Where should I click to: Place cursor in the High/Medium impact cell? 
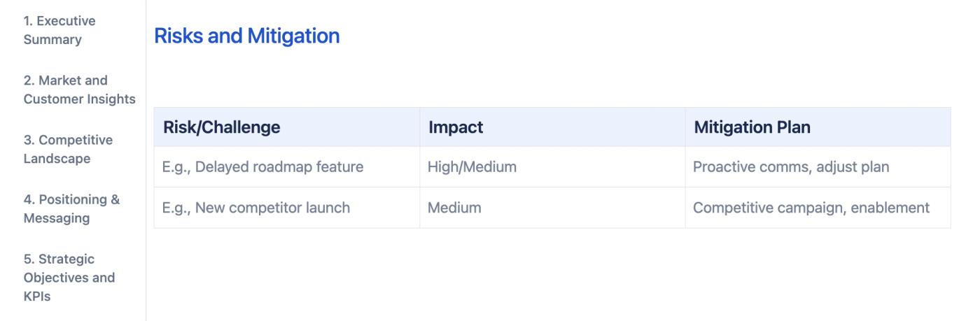(472, 167)
